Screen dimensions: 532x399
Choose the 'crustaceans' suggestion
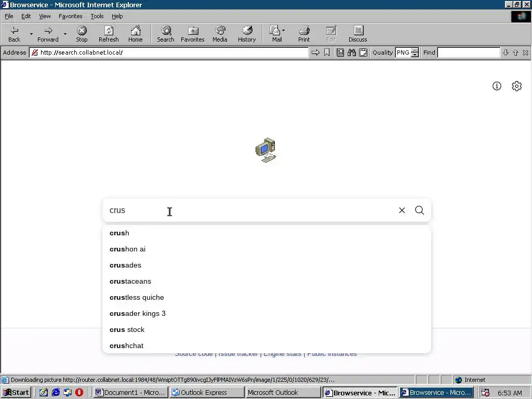click(267, 281)
